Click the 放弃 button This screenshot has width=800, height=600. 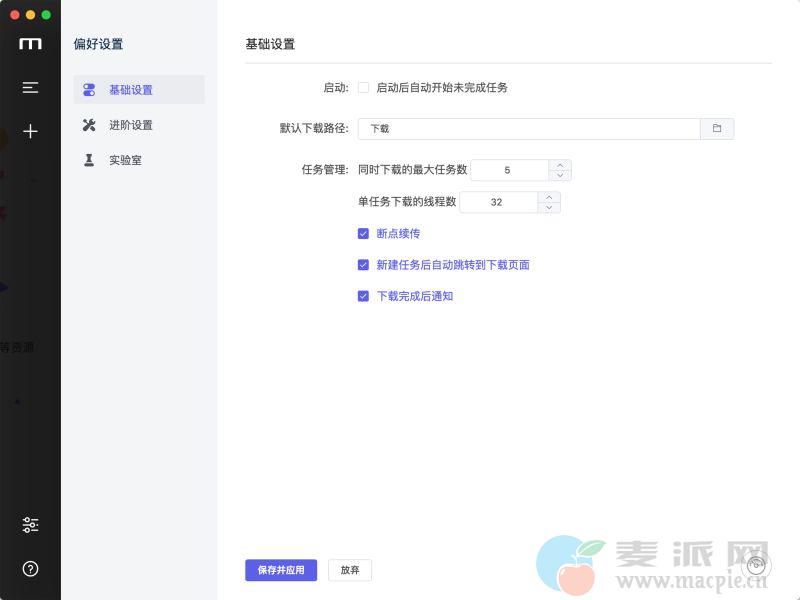pos(350,570)
